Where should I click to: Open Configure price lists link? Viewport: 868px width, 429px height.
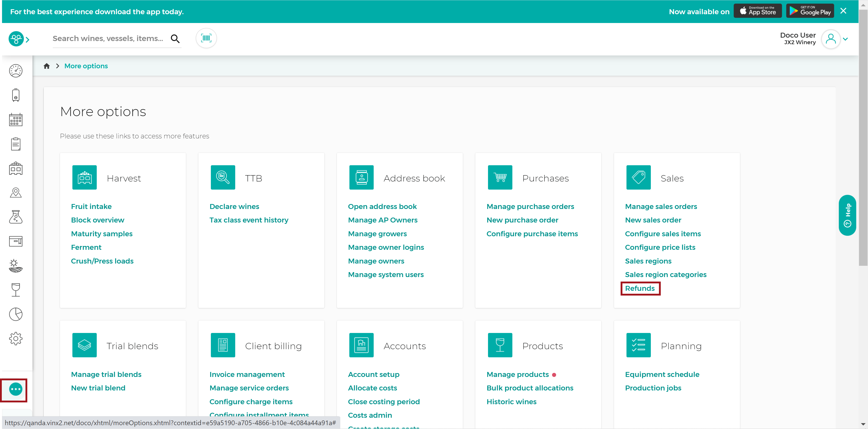click(x=660, y=247)
